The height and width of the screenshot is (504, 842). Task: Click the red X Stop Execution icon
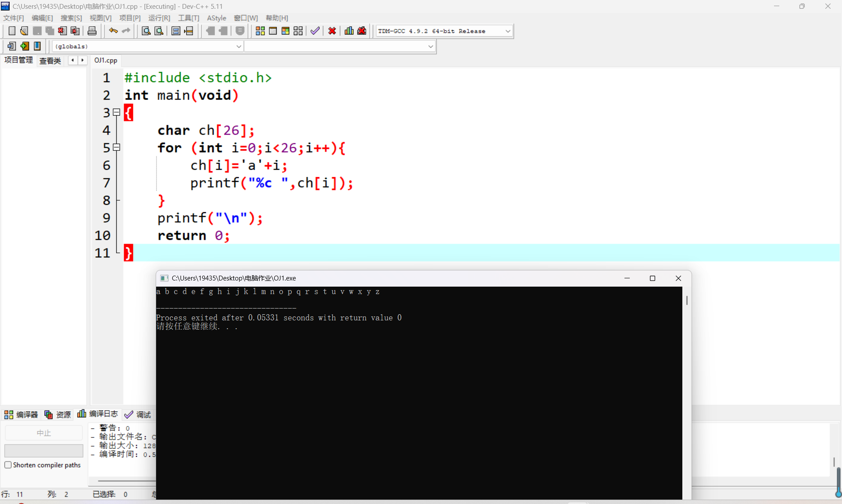point(332,31)
